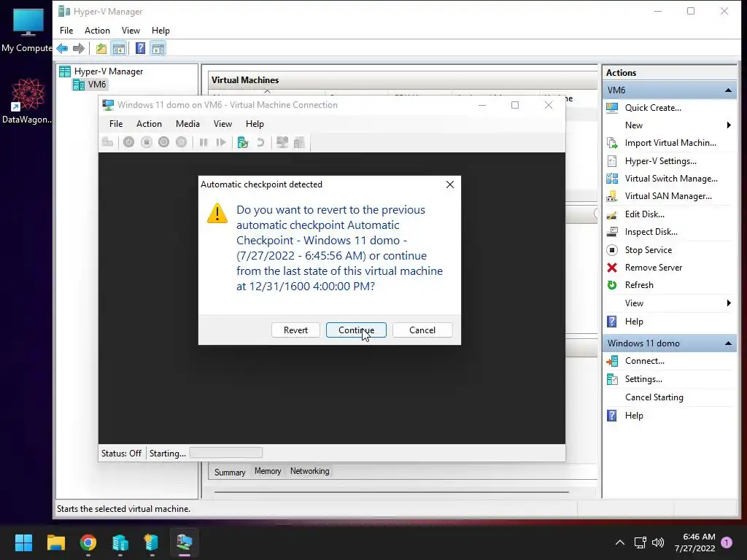Toggle the Show/Hide Action Pane toolbar icon
747x560 pixels.
tap(158, 48)
